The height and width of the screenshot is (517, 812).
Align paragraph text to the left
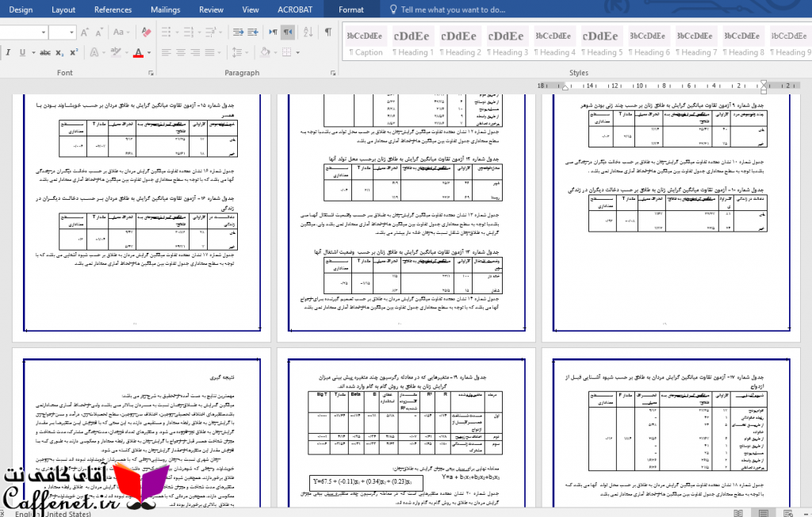point(167,52)
